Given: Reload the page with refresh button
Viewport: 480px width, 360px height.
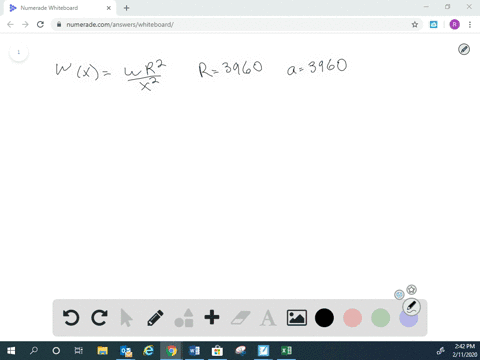Looking at the screenshot, I should pyautogui.click(x=40, y=25).
